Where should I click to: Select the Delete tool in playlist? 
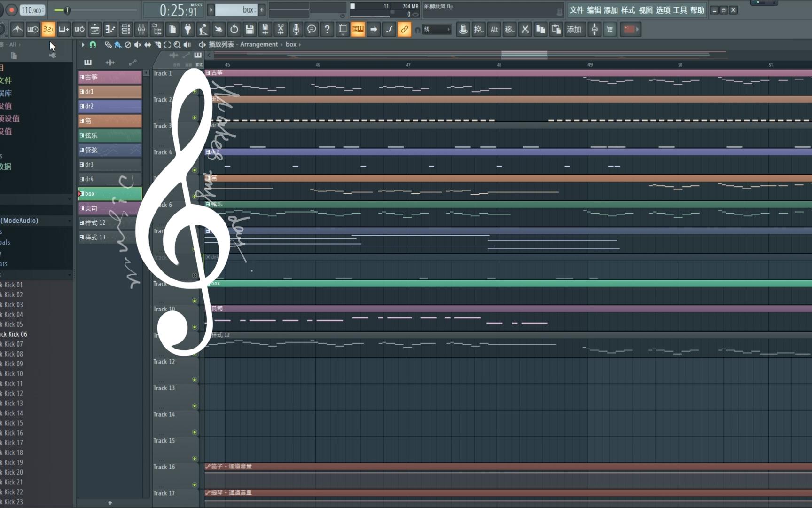pyautogui.click(x=128, y=45)
